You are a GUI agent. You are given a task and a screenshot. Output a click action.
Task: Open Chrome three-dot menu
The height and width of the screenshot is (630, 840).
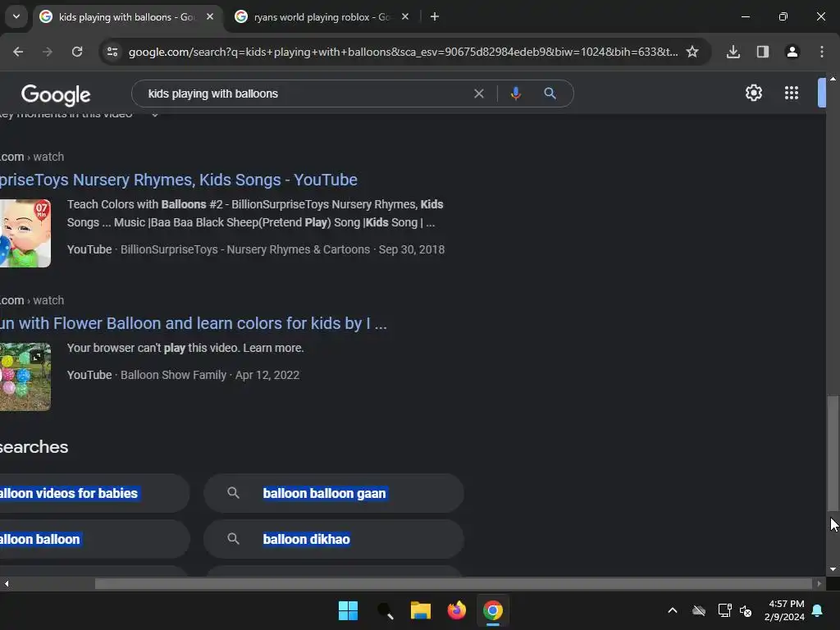tap(821, 52)
